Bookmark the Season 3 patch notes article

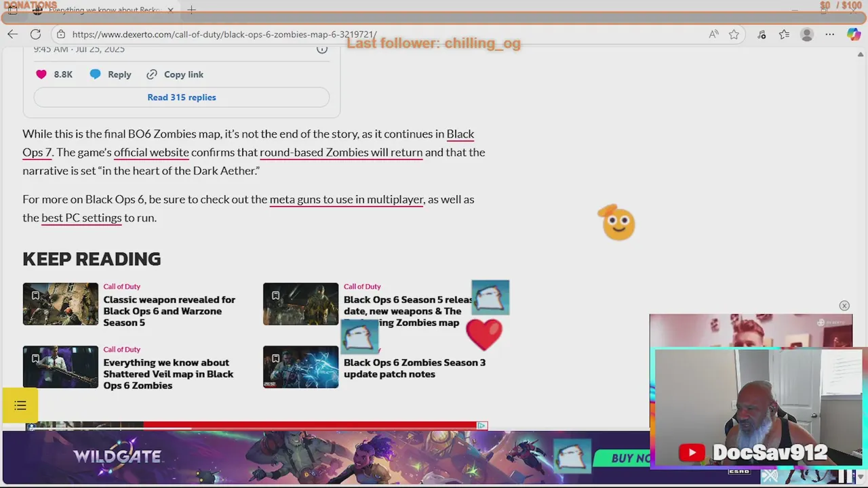(275, 359)
